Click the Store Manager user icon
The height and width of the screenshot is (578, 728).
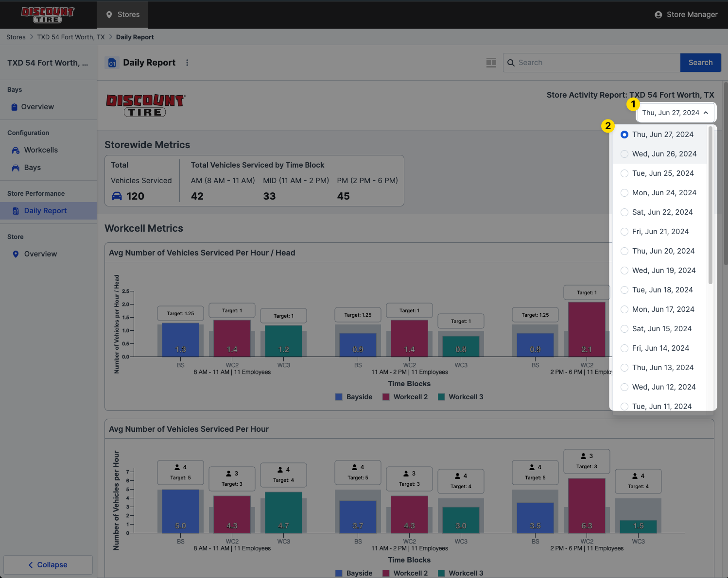click(658, 15)
